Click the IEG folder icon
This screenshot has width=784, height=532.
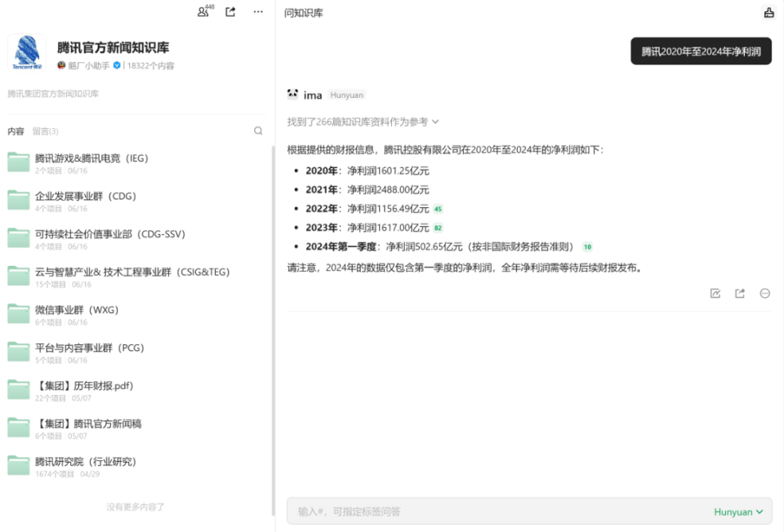tap(19, 162)
